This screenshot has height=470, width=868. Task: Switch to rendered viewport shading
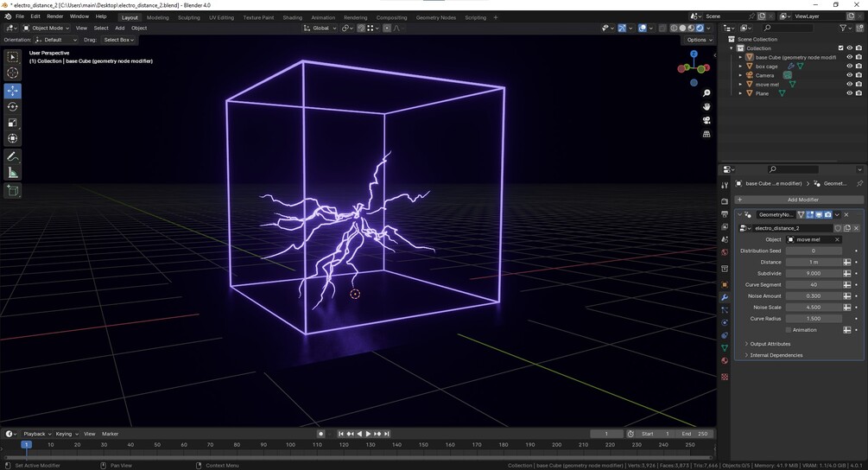tap(700, 28)
